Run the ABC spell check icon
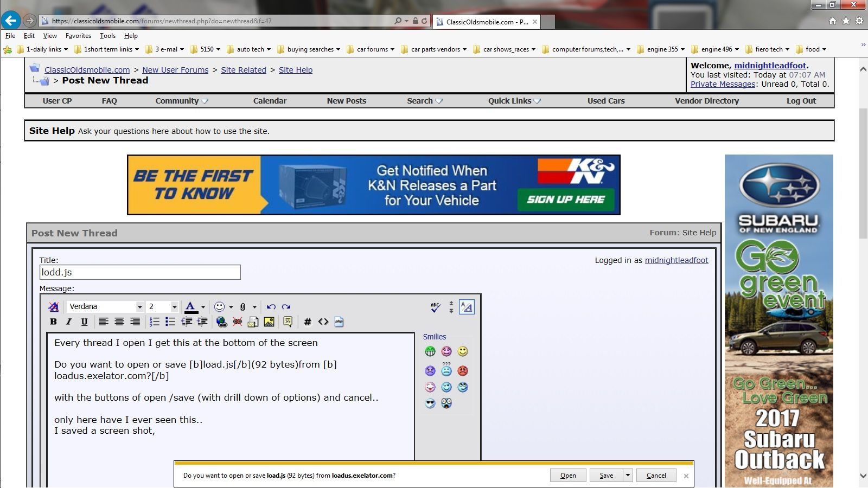 pos(435,307)
